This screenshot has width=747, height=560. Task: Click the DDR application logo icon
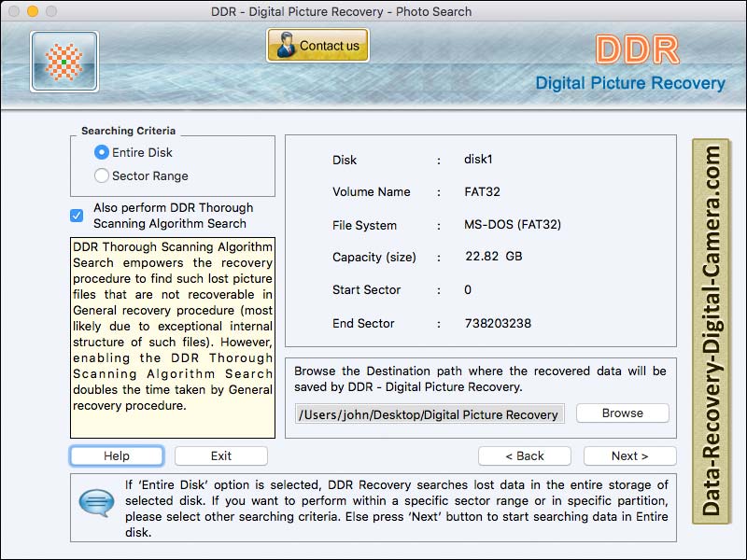click(x=63, y=62)
